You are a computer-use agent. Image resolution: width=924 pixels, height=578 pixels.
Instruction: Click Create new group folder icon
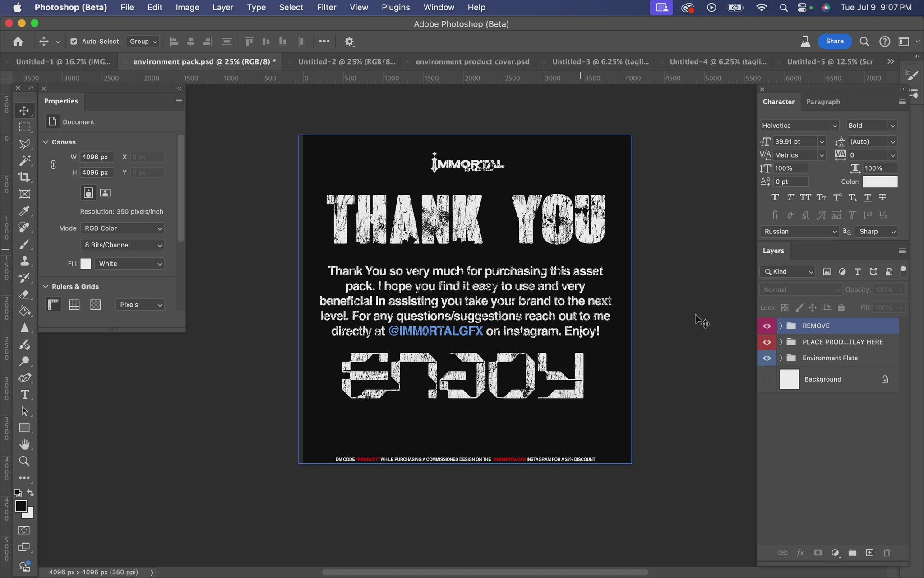[852, 553]
